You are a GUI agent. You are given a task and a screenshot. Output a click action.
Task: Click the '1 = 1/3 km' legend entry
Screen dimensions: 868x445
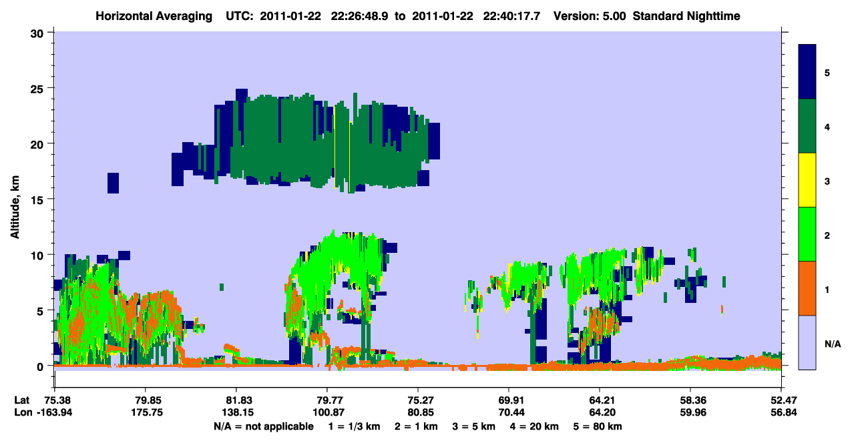[353, 426]
